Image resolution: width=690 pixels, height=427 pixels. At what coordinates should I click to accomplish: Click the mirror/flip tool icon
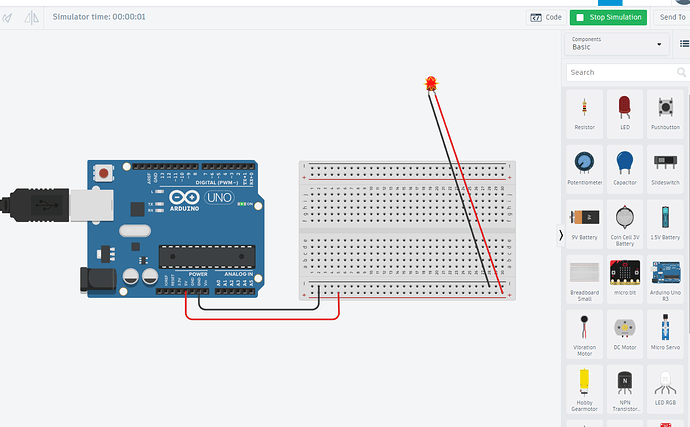[x=31, y=18]
